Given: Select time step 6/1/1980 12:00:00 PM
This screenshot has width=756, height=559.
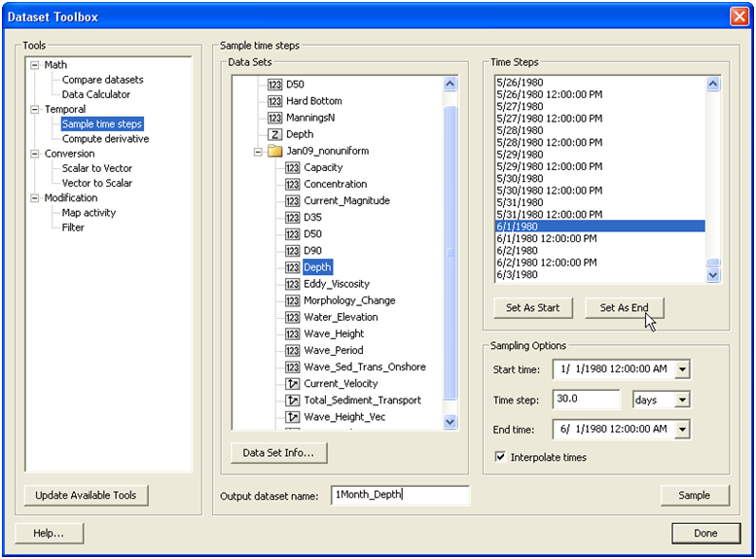Looking at the screenshot, I should point(600,238).
